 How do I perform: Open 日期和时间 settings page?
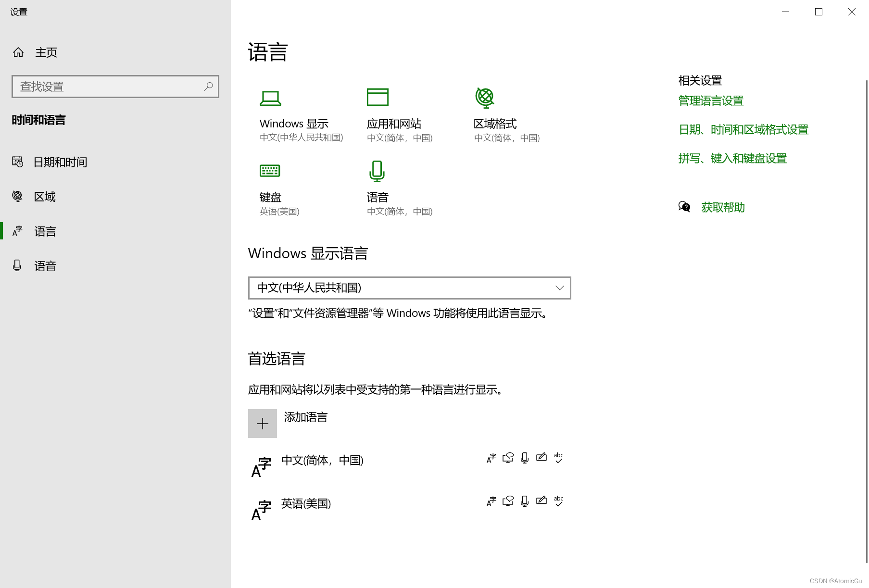[x=60, y=162]
